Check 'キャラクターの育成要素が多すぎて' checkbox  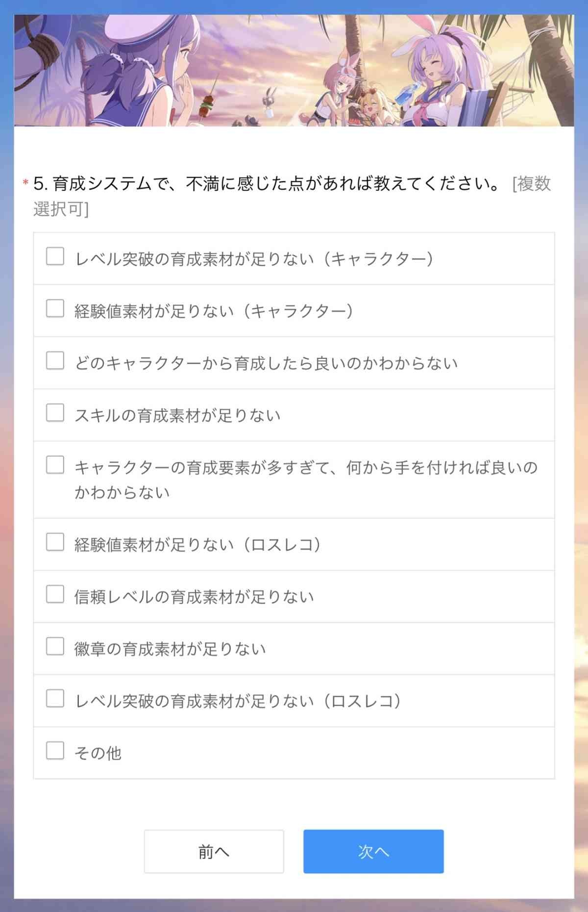(55, 465)
